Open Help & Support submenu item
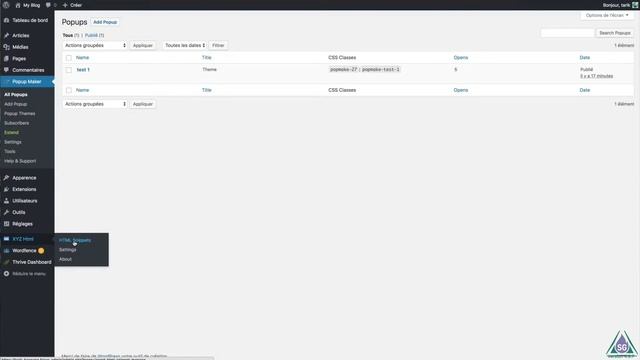 [20, 161]
